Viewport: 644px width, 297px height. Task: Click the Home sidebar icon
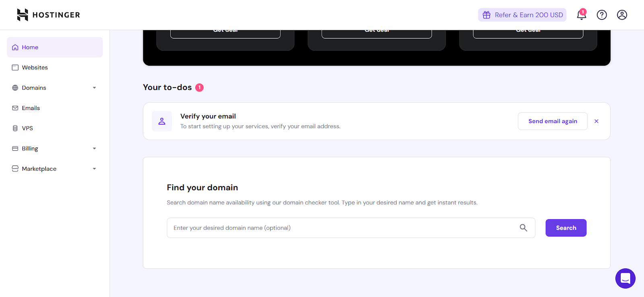tap(15, 47)
